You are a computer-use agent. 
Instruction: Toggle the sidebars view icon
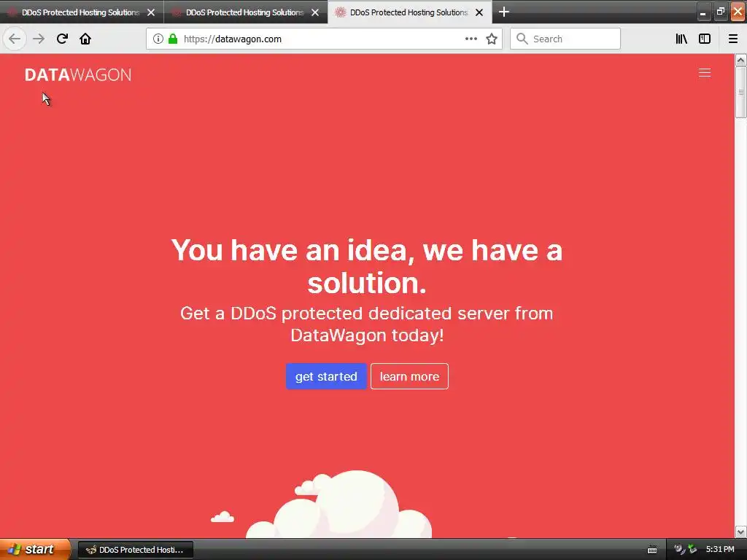coord(705,39)
